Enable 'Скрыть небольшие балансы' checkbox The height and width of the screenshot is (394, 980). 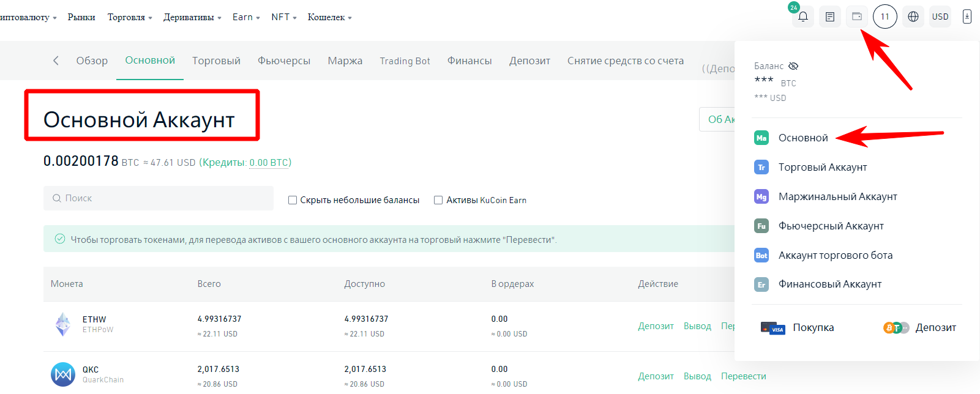[293, 200]
